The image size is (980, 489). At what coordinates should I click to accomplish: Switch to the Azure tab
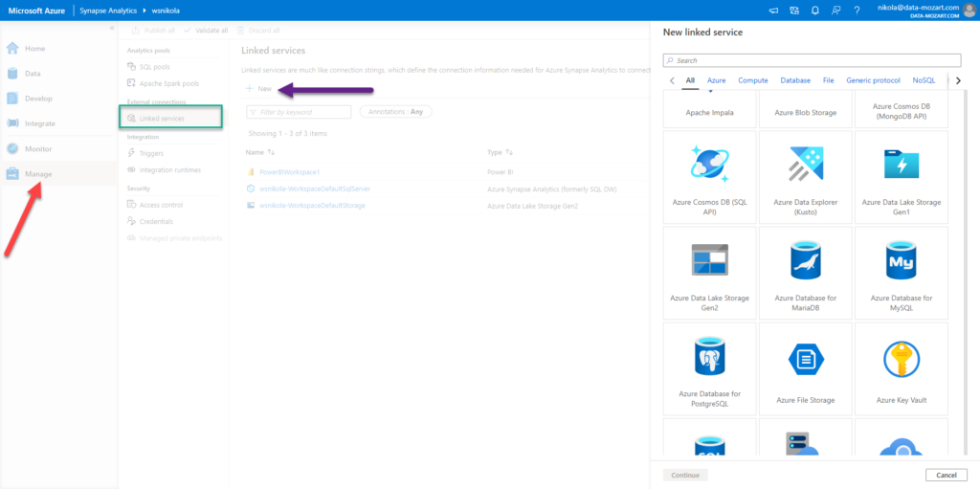(x=716, y=80)
